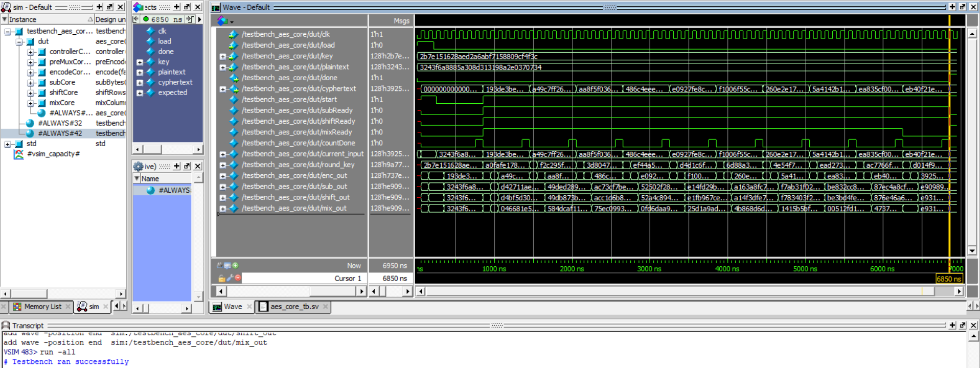Switch to the Wave tab
This screenshot has width=980, height=368.
point(233,307)
